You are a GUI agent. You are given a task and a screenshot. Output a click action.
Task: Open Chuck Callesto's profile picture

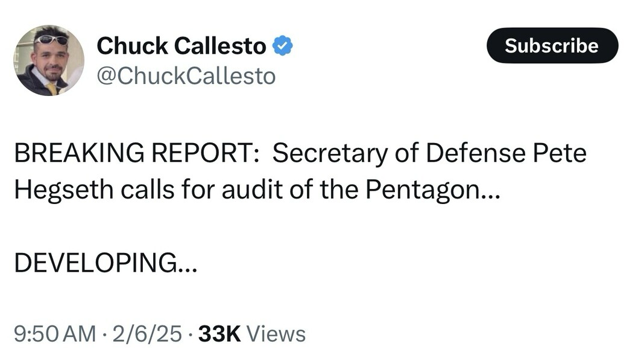[49, 60]
